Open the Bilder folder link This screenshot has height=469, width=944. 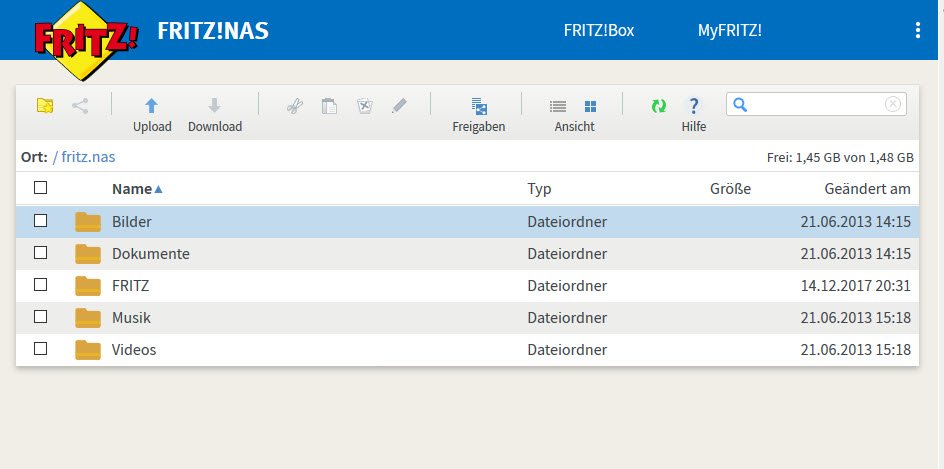coord(132,222)
